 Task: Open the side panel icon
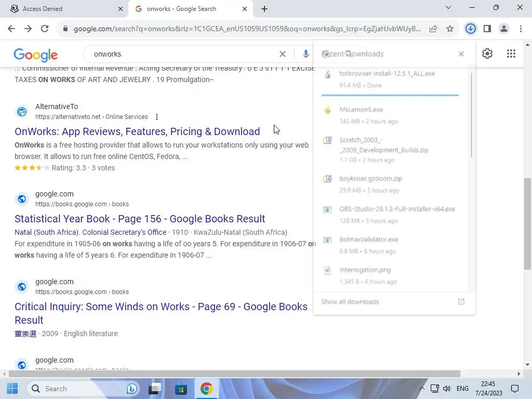click(x=487, y=29)
